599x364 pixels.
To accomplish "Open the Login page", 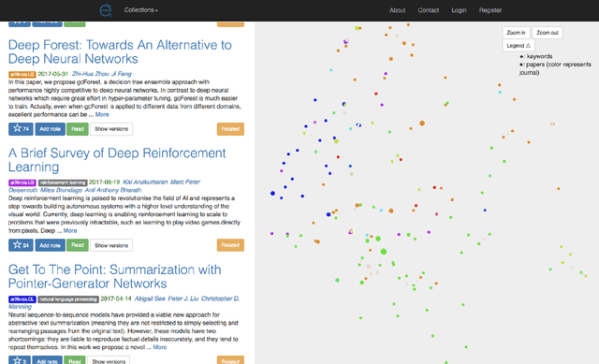I will [x=459, y=10].
